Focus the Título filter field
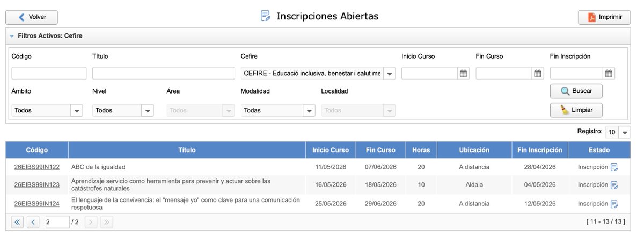 click(164, 73)
